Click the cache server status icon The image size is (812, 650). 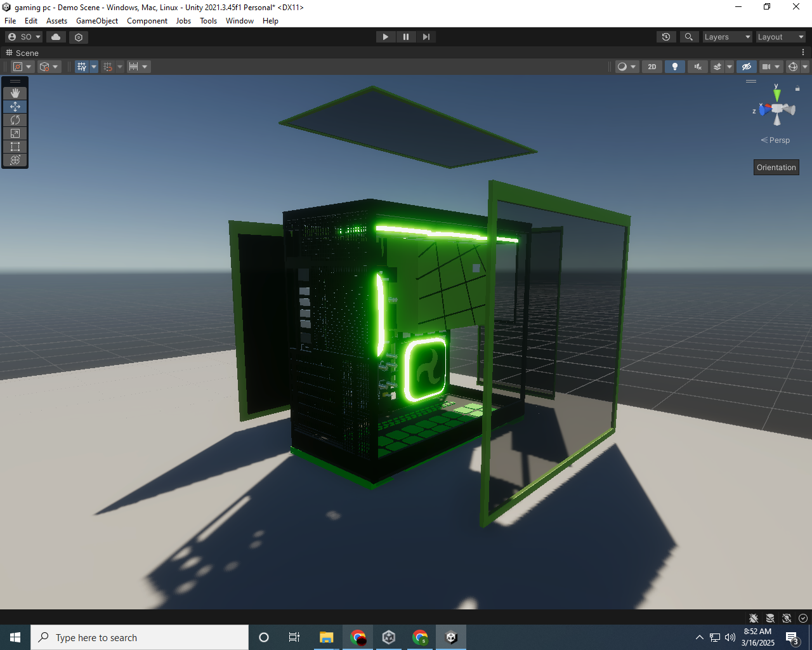(770, 618)
